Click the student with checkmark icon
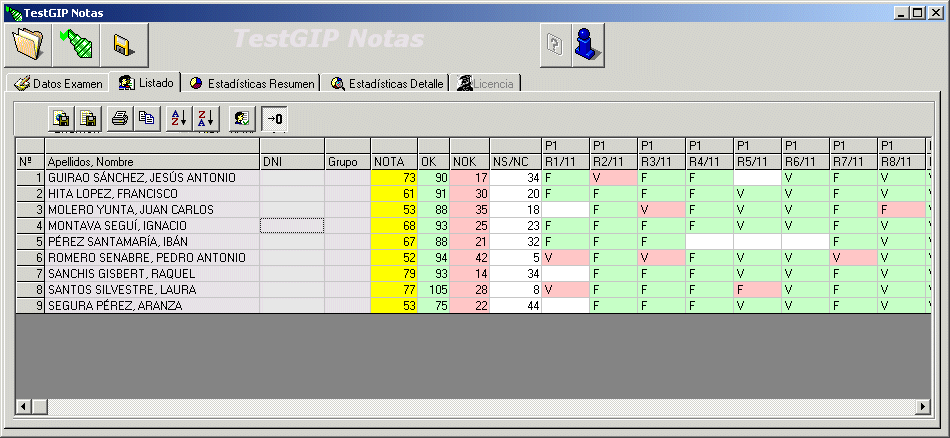 [x=242, y=118]
